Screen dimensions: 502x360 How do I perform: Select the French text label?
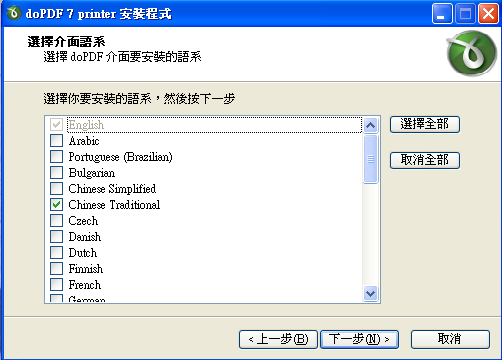pos(85,285)
